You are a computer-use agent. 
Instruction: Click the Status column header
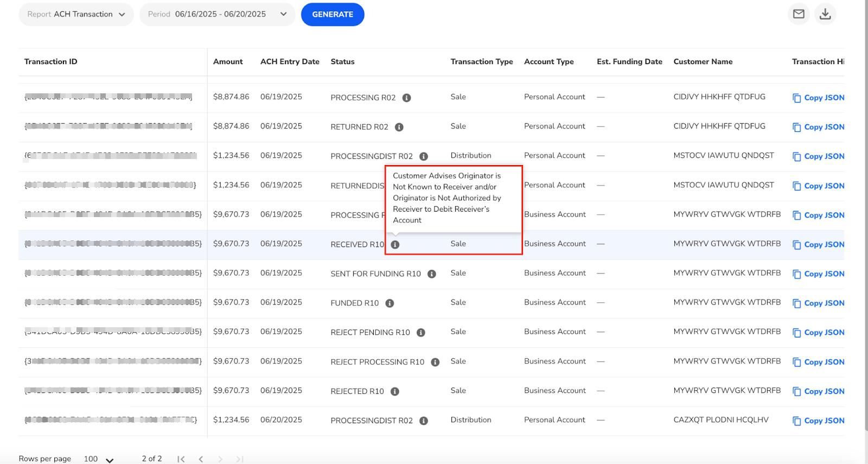[342, 62]
